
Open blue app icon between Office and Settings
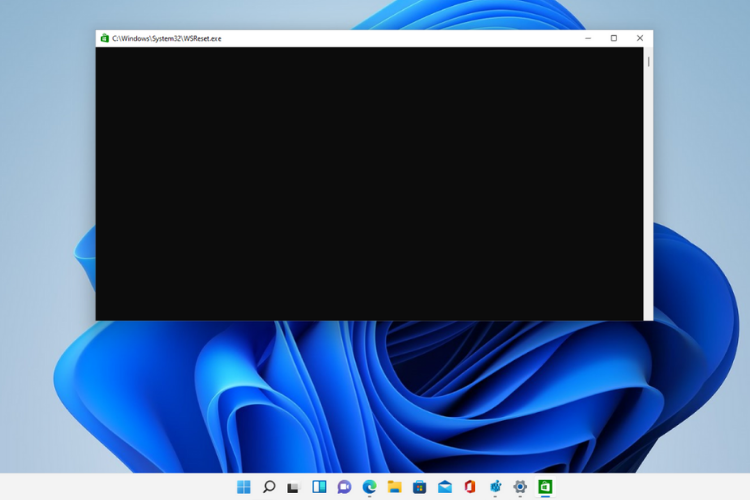pos(495,487)
